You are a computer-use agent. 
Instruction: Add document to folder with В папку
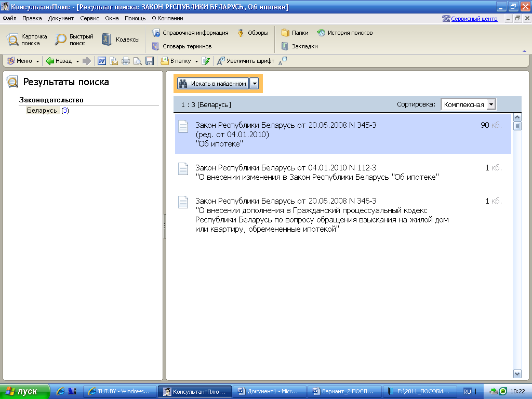(176, 61)
